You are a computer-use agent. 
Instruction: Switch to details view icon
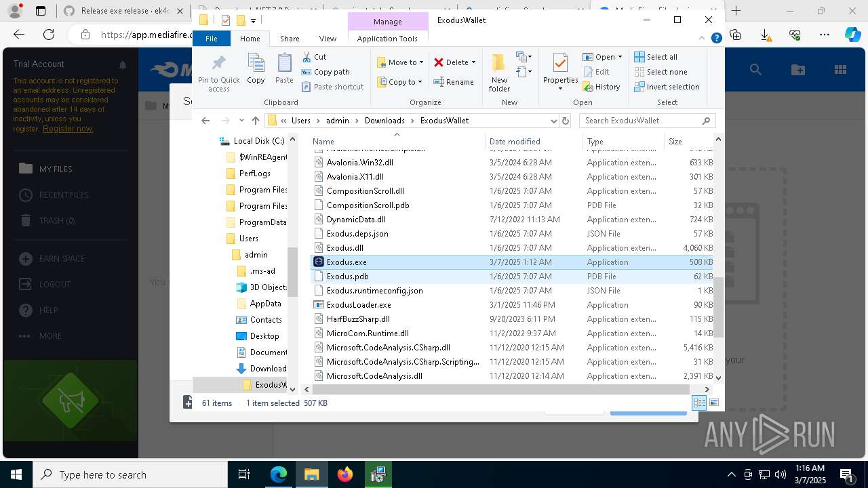click(x=699, y=403)
